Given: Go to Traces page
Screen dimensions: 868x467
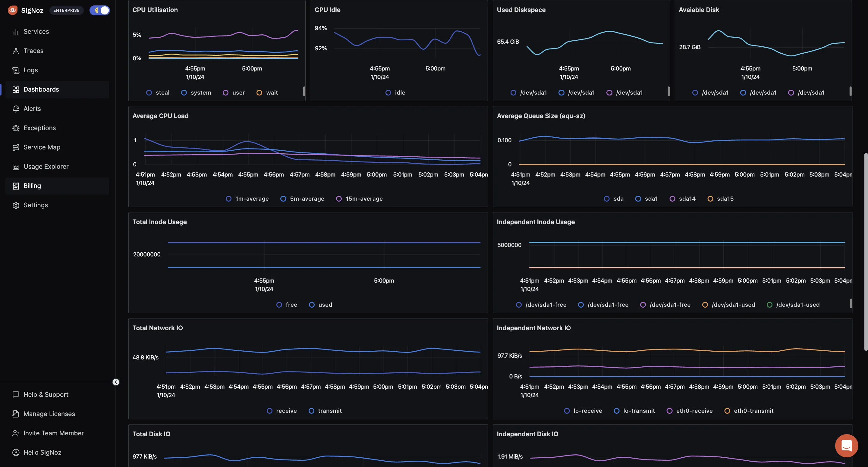Looking at the screenshot, I should point(57,51).
